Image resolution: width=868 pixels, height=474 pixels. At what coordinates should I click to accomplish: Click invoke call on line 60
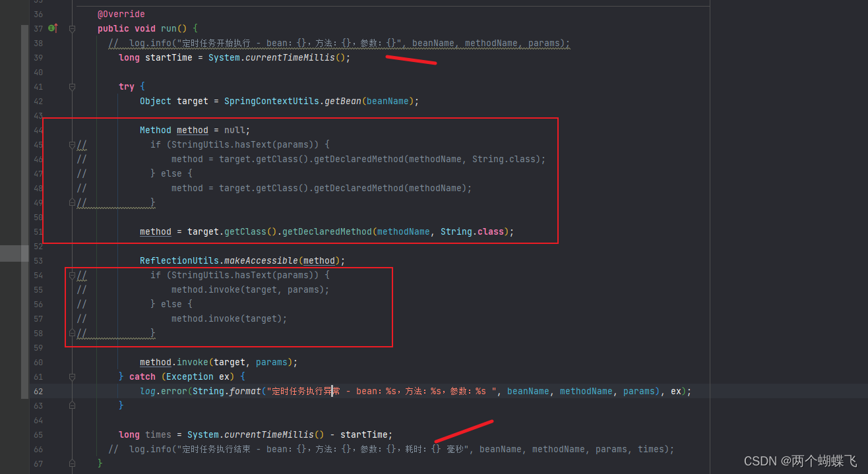point(193,362)
